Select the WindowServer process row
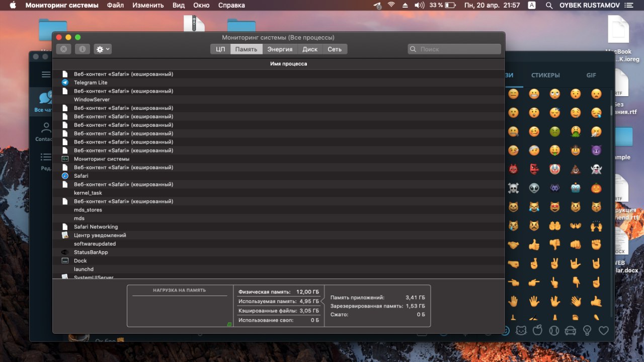Image resolution: width=644 pixels, height=362 pixels. (x=279, y=100)
